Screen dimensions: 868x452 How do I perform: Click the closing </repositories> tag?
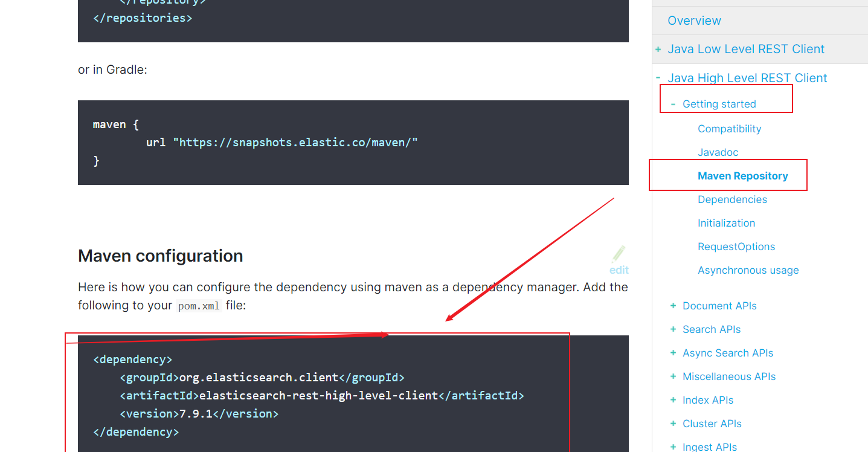pos(143,18)
